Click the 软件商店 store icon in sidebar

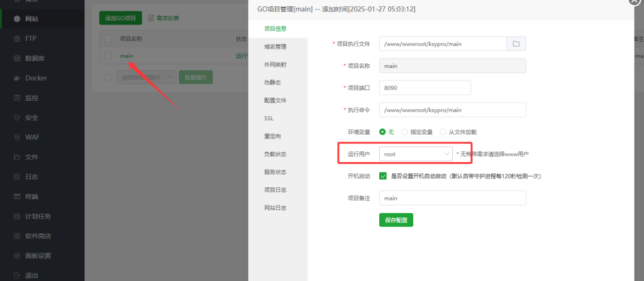(x=18, y=236)
